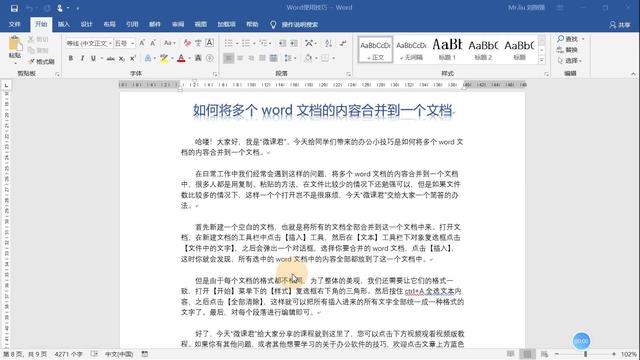Apply the Heading 2 (标题 2) style
The image size is (640, 360).
(x=483, y=49)
